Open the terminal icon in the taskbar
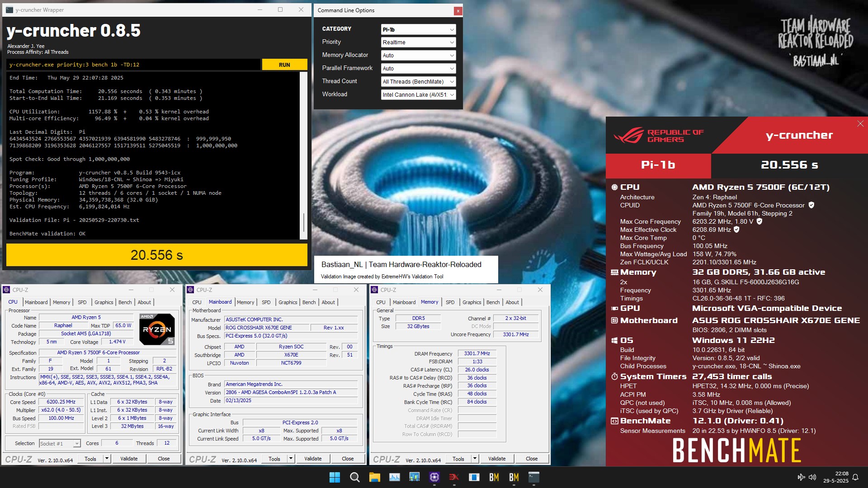Screen dimensions: 868x488 534,477
